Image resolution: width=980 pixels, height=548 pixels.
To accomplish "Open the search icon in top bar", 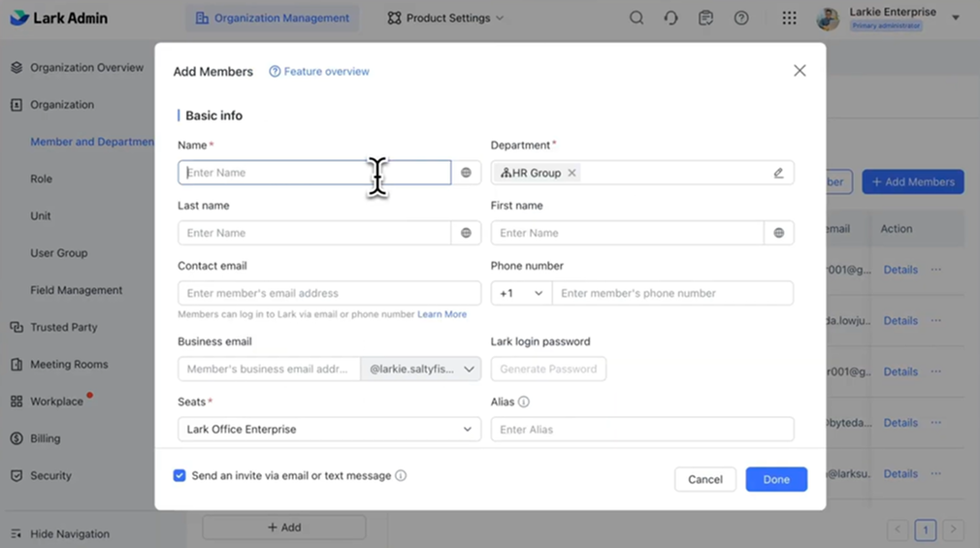I will (x=637, y=17).
